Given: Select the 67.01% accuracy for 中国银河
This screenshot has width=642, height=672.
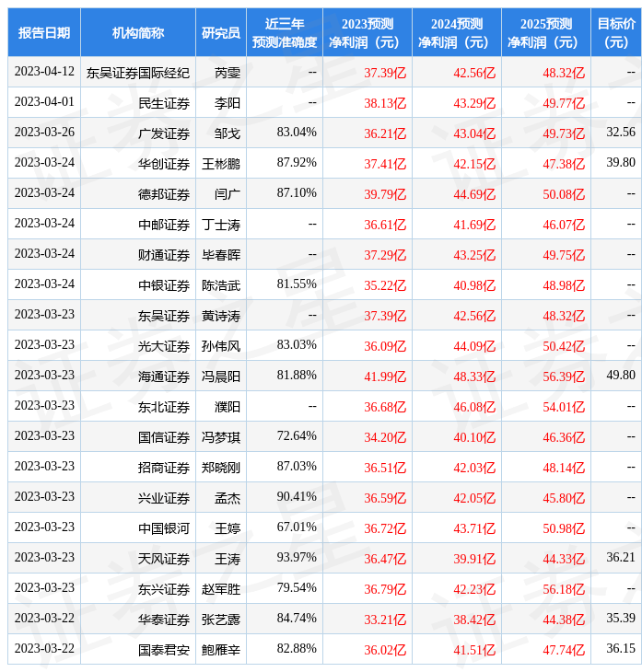Looking at the screenshot, I should click(x=297, y=527).
